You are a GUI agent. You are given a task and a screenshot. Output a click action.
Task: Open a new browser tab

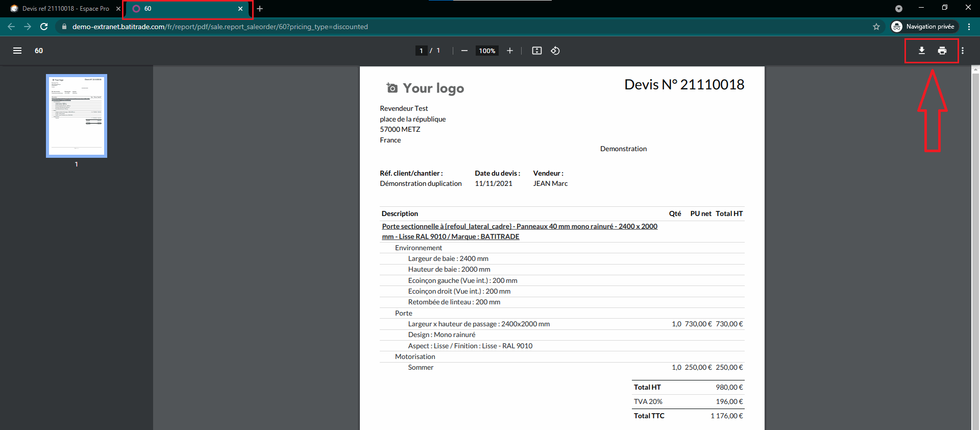(260, 9)
